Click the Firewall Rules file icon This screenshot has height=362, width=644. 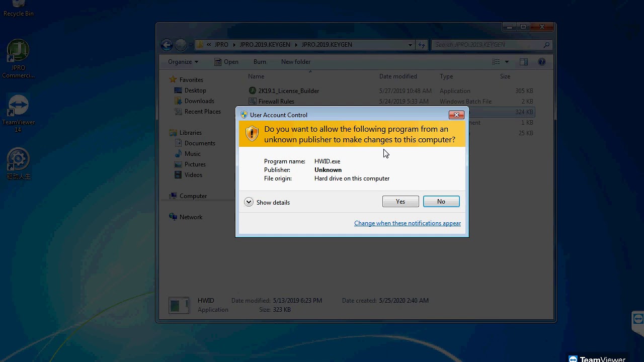[253, 102]
